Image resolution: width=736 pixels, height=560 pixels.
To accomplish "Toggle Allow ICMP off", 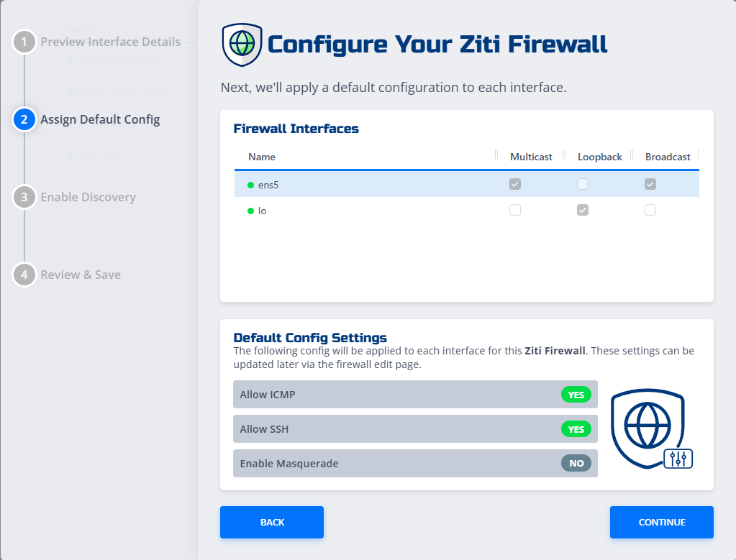I will click(576, 394).
